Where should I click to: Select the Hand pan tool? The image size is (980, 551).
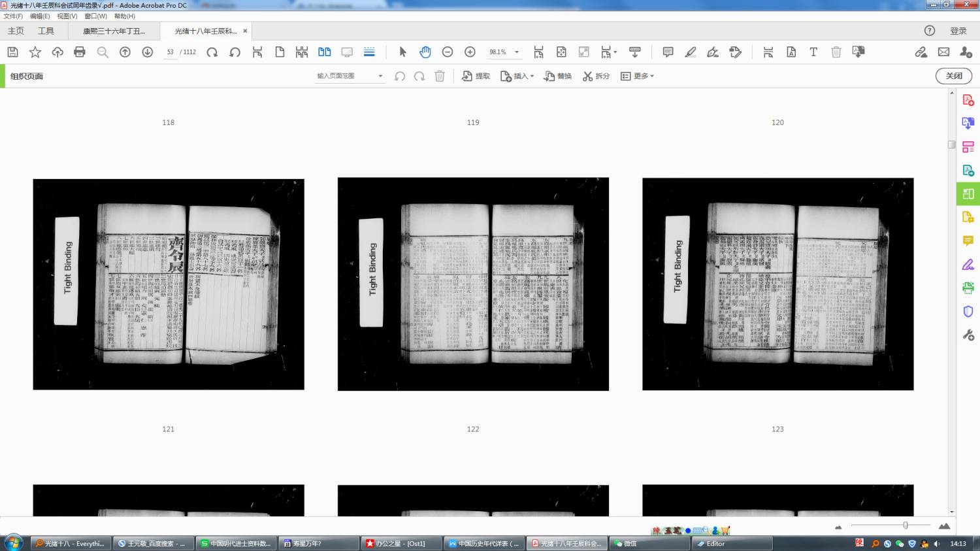(425, 52)
